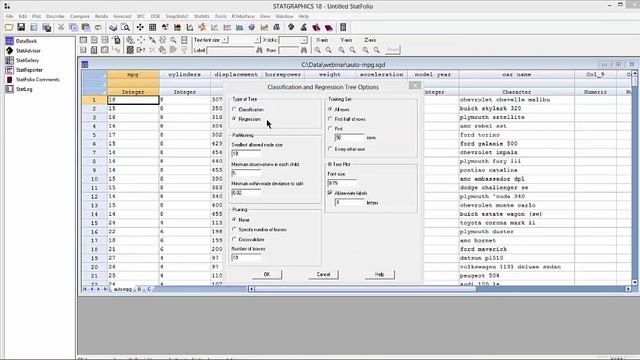This screenshot has height=360, width=640.
Task: Click the 'chevrolet chevelle malibu' cell
Action: 516,100
